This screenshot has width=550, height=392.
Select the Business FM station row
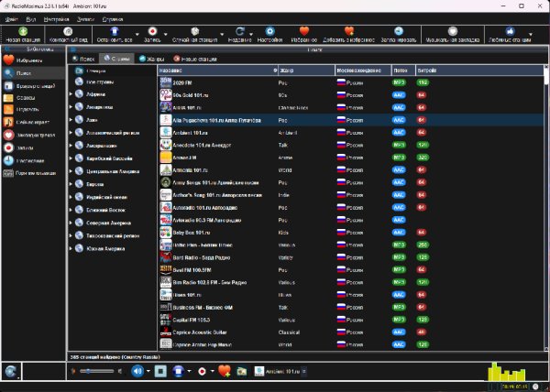pyautogui.click(x=351, y=307)
